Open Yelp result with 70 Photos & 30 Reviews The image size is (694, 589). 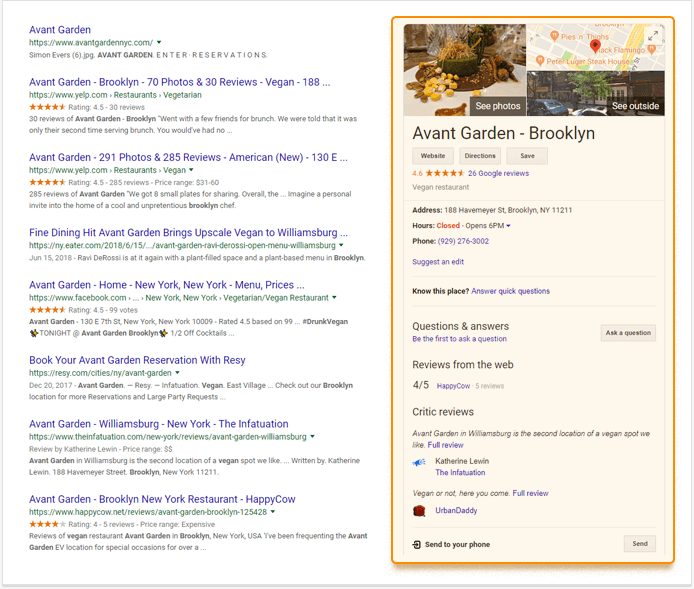pos(179,82)
